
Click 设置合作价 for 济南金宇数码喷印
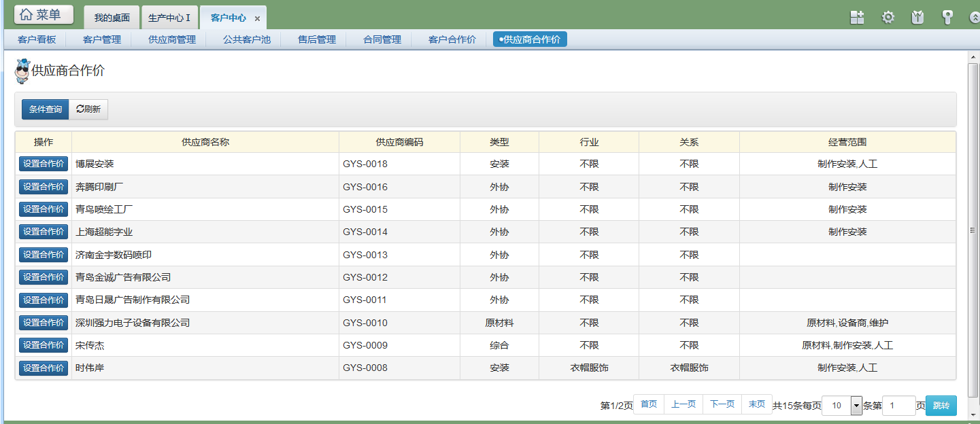(44, 255)
